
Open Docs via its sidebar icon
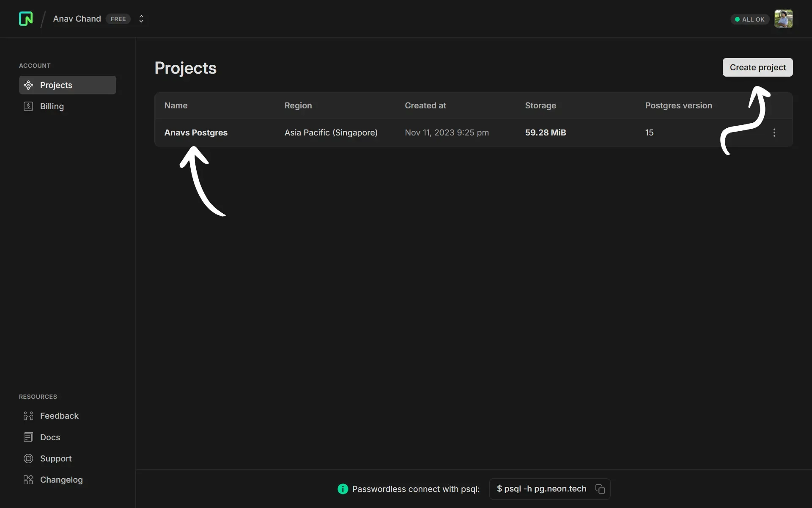[x=28, y=437]
